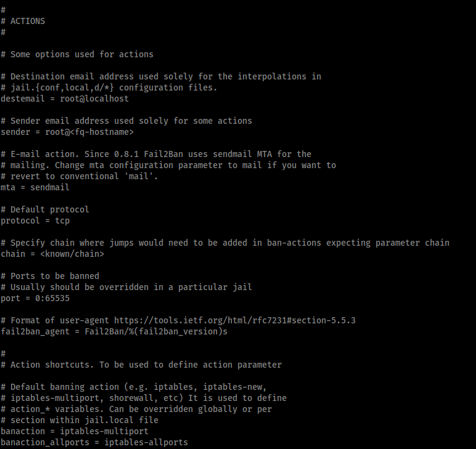The width and height of the screenshot is (476, 449).
Task: Click the chain = <known/chain> value
Action: pos(72,254)
